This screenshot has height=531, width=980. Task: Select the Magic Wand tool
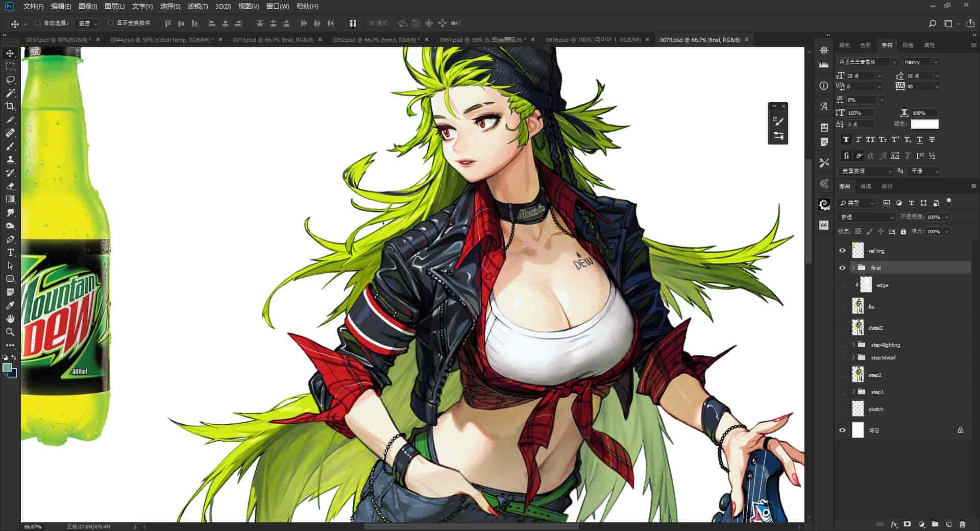point(10,93)
